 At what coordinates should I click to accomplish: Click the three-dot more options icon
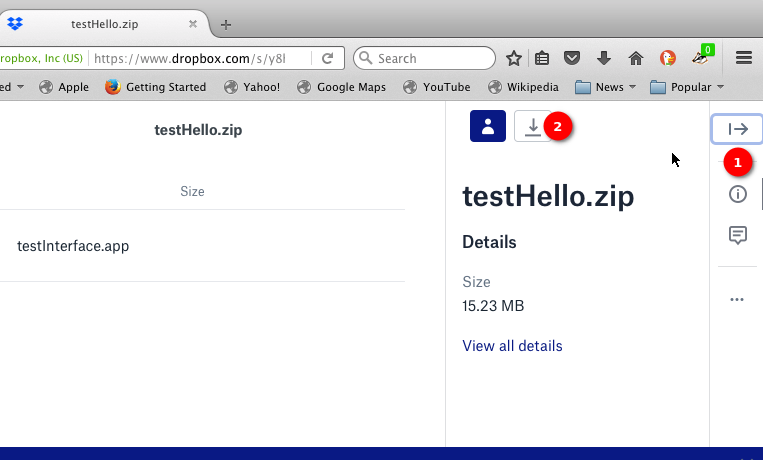pyautogui.click(x=738, y=299)
